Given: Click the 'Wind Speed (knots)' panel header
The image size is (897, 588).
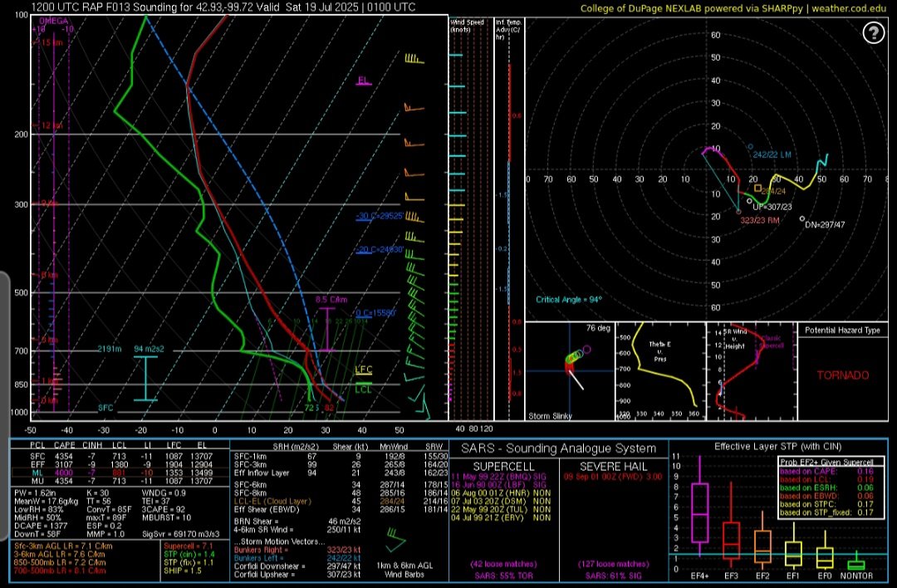Looking at the screenshot, I should tap(467, 26).
